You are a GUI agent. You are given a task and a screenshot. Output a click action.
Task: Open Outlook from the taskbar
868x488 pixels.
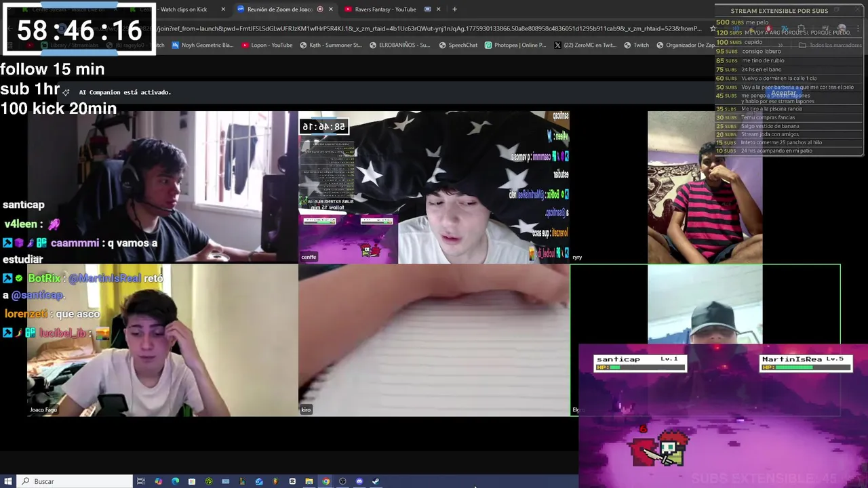pyautogui.click(x=259, y=481)
